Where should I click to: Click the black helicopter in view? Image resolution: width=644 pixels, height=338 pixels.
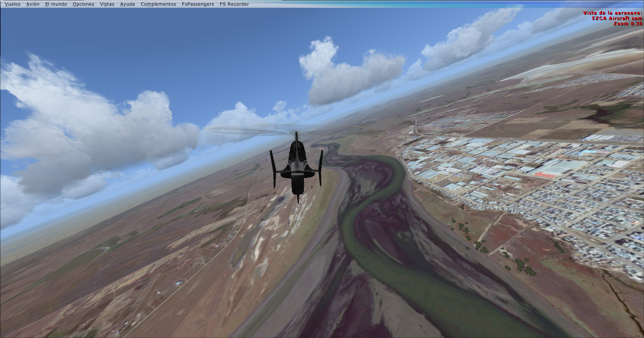pyautogui.click(x=296, y=168)
